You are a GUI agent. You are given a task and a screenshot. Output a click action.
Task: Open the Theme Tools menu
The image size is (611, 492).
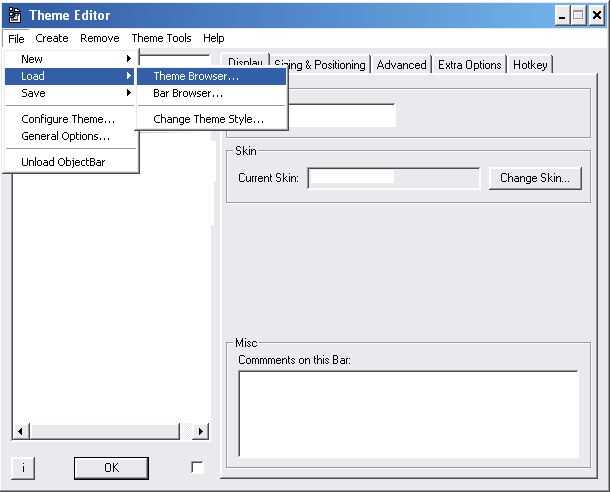tap(161, 38)
